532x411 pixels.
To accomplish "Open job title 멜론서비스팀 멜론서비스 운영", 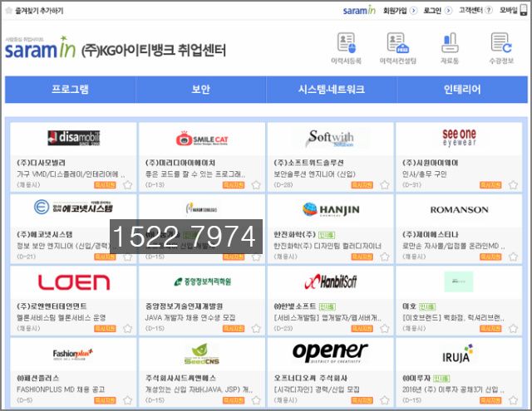I will click(x=62, y=318).
